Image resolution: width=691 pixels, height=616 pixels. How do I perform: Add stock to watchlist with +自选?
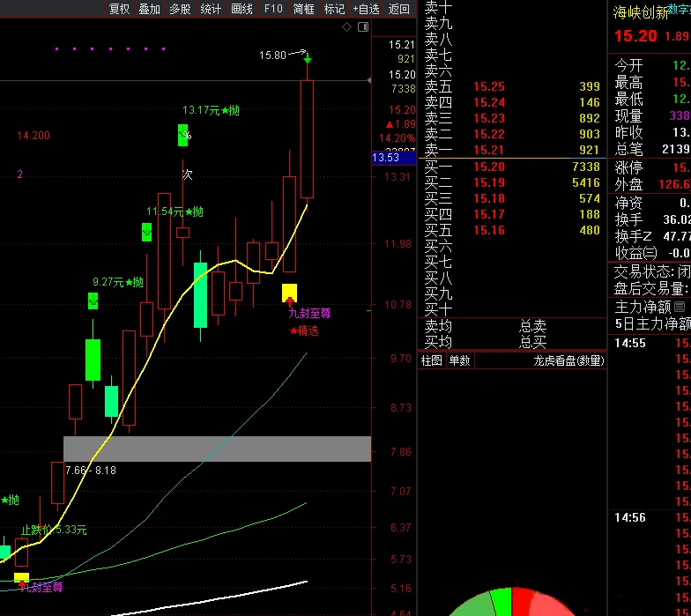(x=366, y=9)
